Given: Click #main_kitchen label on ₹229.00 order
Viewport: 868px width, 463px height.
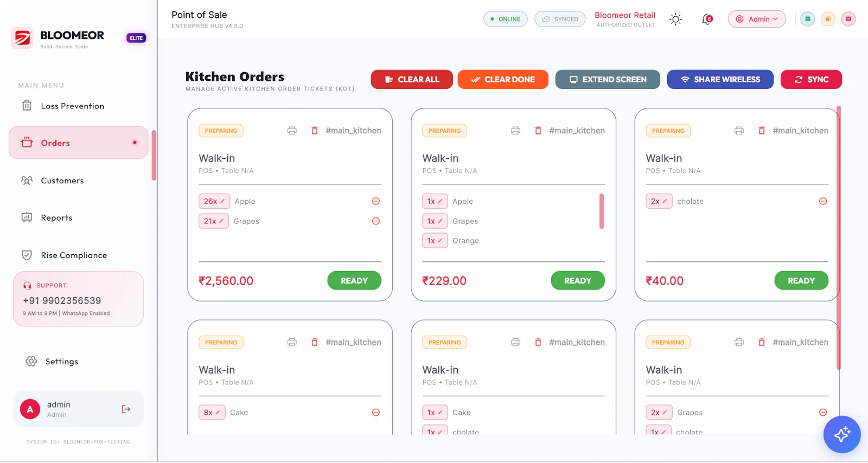Looking at the screenshot, I should [x=577, y=131].
